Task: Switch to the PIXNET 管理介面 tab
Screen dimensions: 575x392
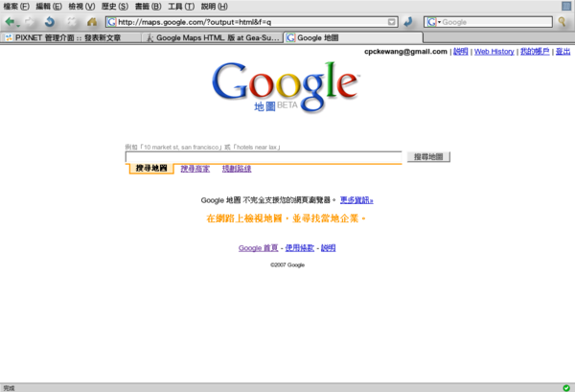Action: [71, 37]
